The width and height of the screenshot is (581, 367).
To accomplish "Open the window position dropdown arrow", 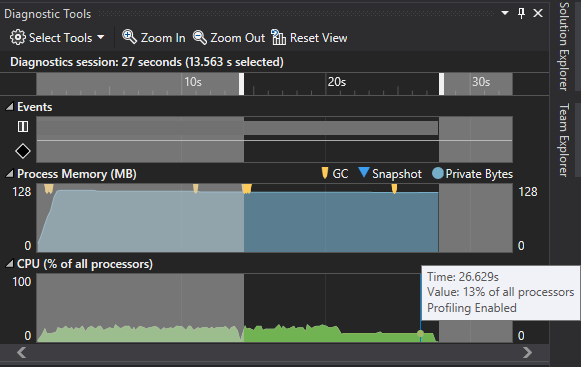I will pyautogui.click(x=505, y=13).
